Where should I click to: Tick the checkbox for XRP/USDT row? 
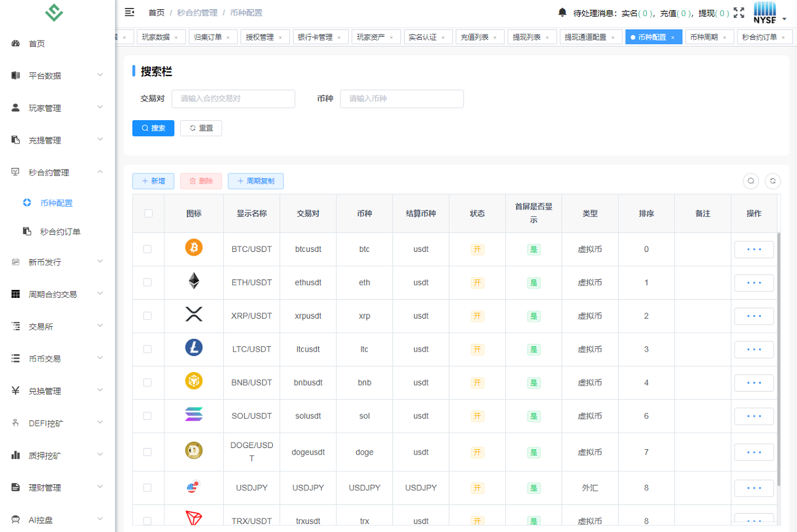[147, 316]
